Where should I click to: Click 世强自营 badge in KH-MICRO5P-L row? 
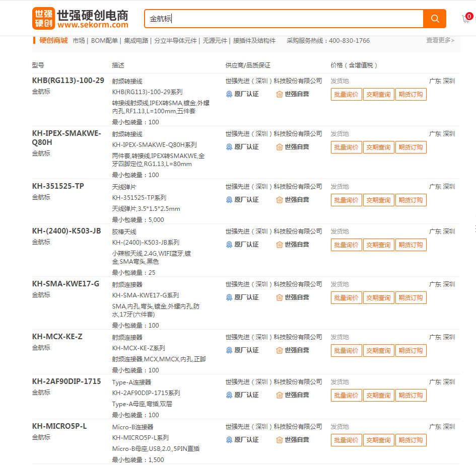tap(293, 440)
